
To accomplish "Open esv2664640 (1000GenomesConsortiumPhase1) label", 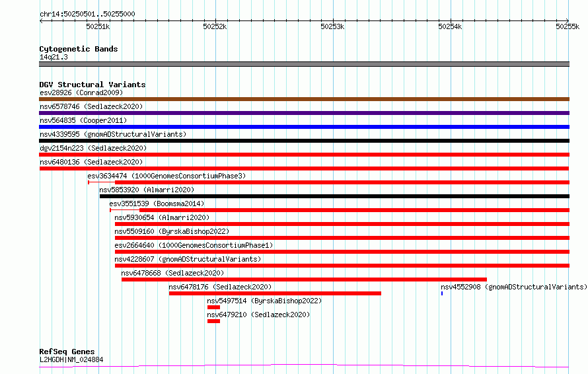I will (194, 245).
